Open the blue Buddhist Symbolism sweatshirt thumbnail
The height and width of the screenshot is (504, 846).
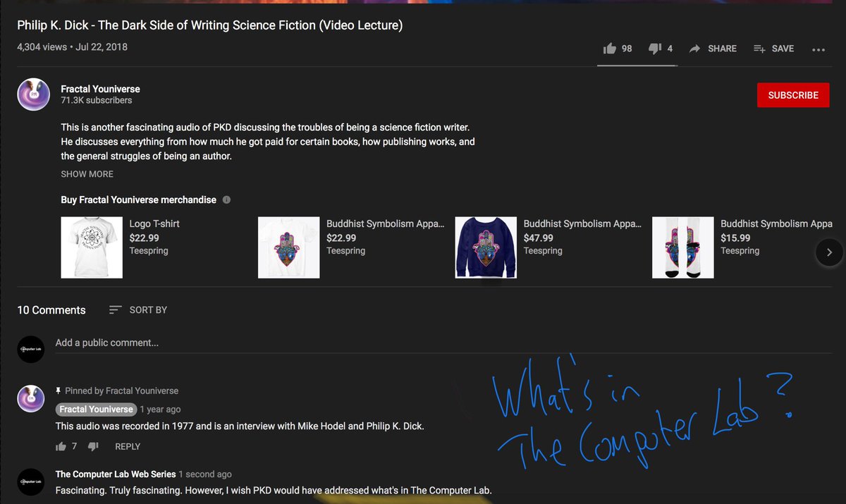tap(486, 247)
